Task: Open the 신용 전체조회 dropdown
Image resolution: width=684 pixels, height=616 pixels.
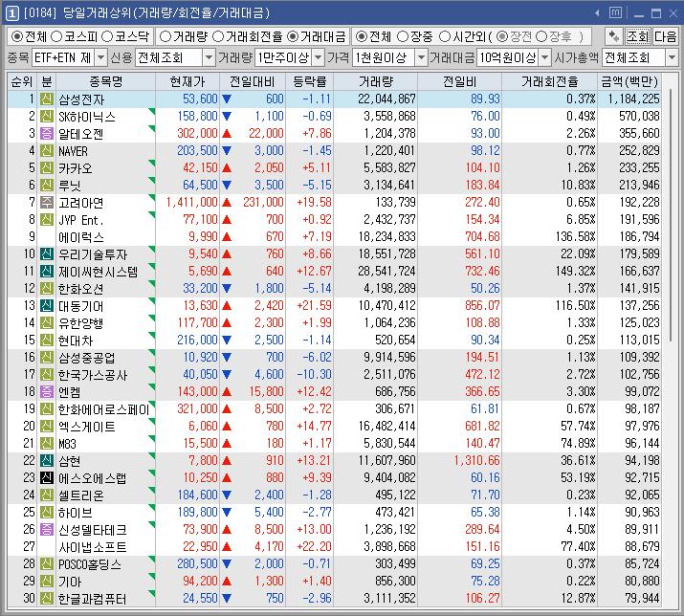Action: pyautogui.click(x=209, y=57)
